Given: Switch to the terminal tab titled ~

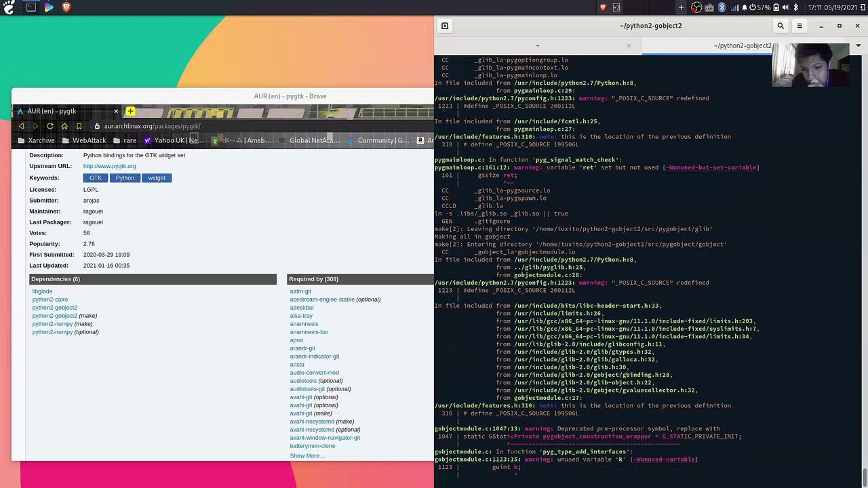Looking at the screenshot, I should coord(537,45).
